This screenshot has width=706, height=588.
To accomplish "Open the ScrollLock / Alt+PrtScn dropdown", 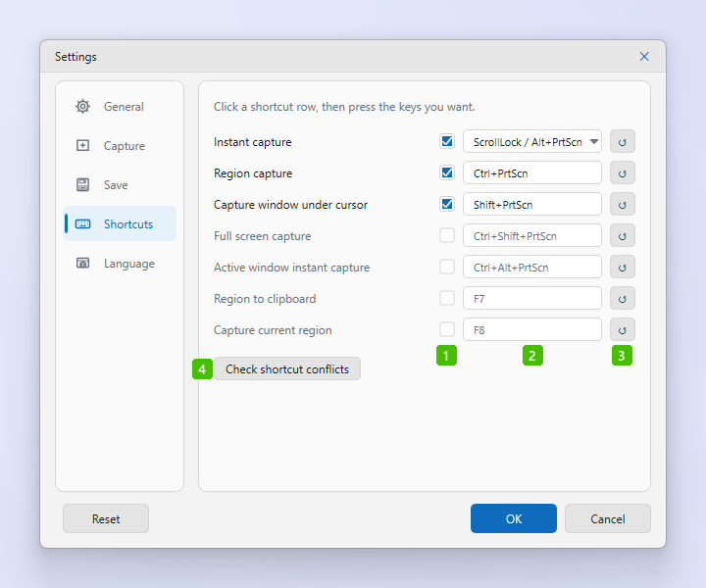I will (532, 142).
